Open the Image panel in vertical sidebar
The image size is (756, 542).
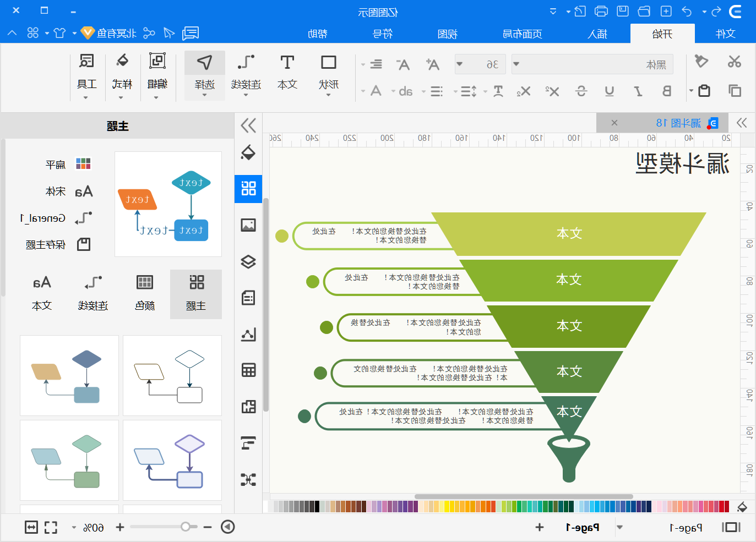pos(248,225)
